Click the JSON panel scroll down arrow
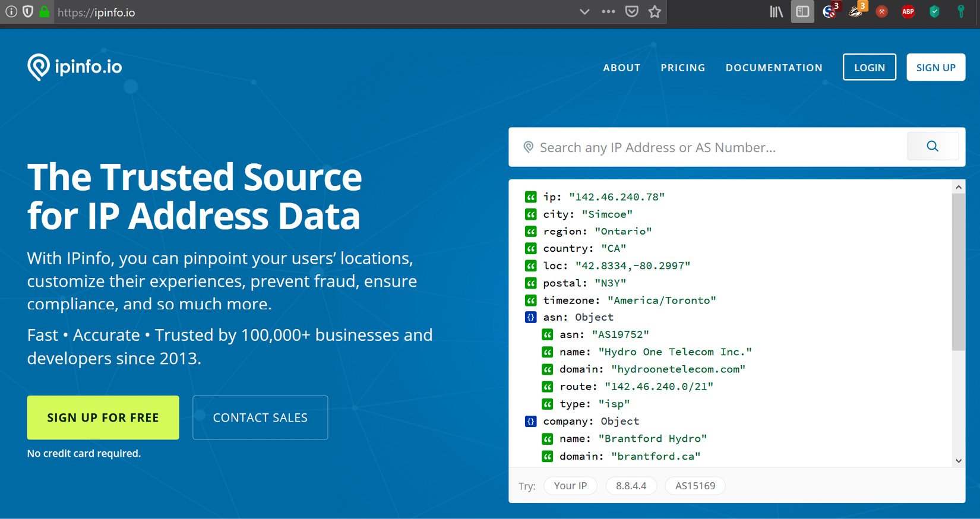This screenshot has width=980, height=519. click(x=958, y=461)
